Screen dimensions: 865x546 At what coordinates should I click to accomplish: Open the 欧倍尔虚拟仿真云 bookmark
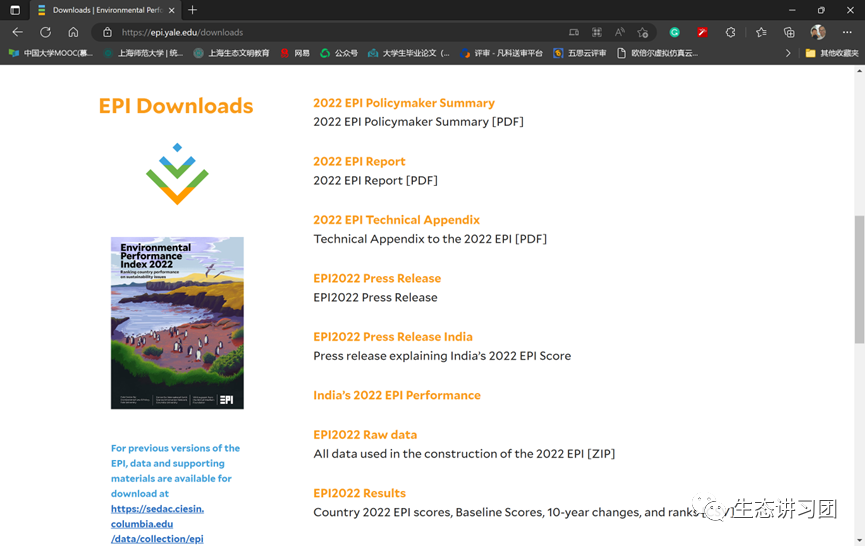point(658,53)
